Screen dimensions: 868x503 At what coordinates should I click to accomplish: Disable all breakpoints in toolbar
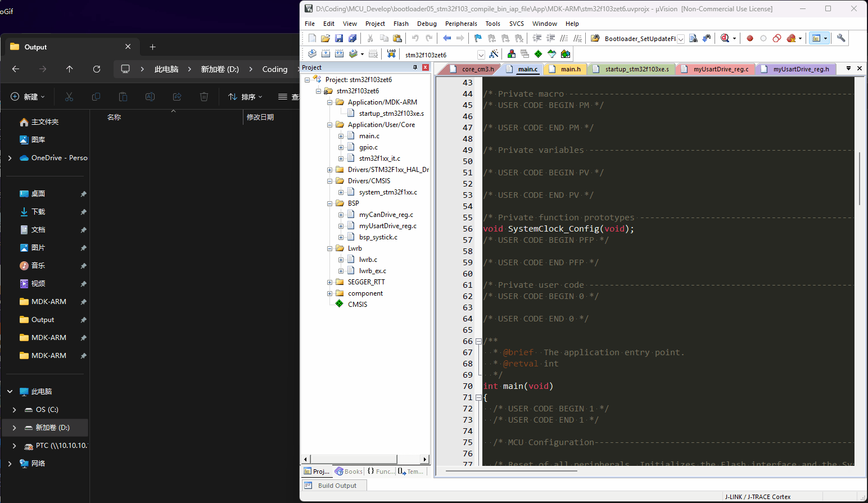[777, 38]
